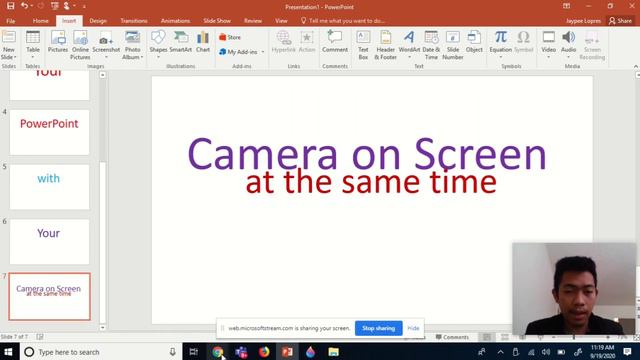Screen dimensions: 640x360
Task: Select the 'Your' slide 6 thumbnail
Action: pos(49,242)
